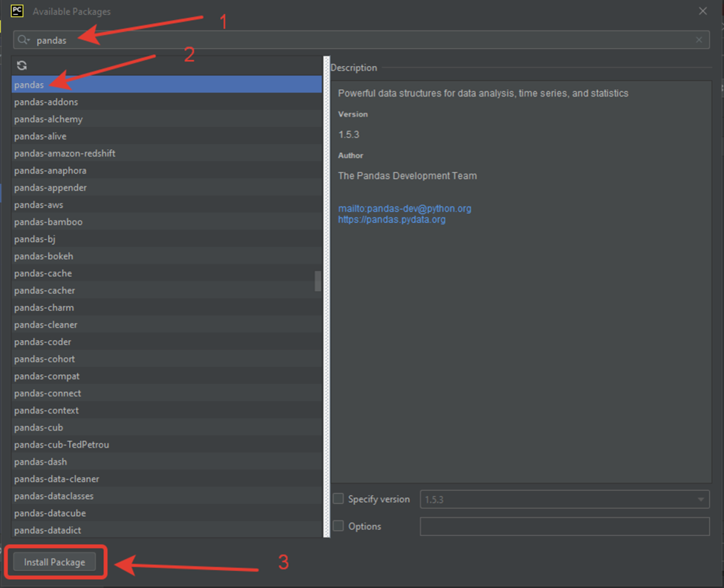This screenshot has width=724, height=588.
Task: Click the pandas search input field
Action: [361, 40]
